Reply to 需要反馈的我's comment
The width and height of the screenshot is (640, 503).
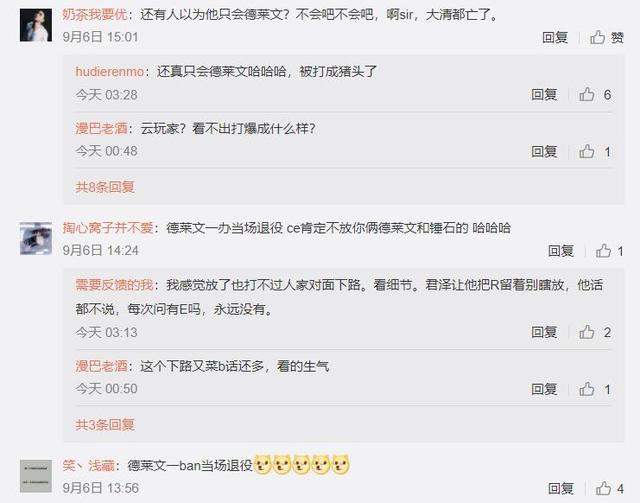pos(544,332)
